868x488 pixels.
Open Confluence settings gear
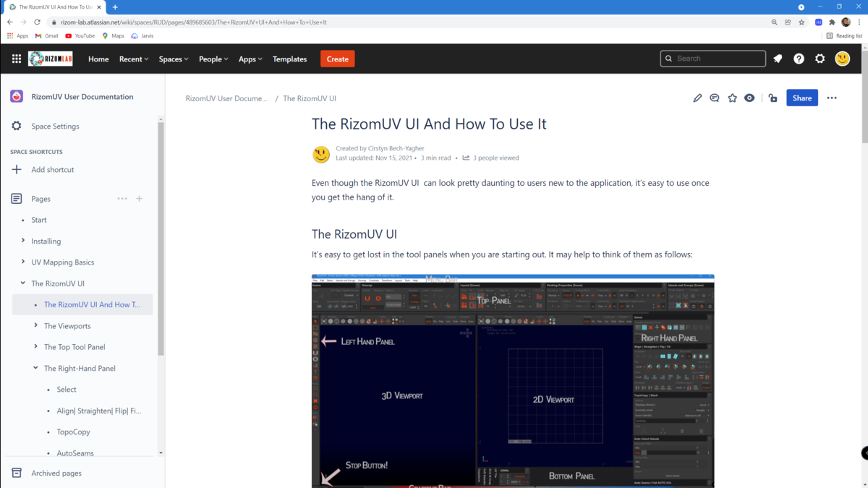820,59
